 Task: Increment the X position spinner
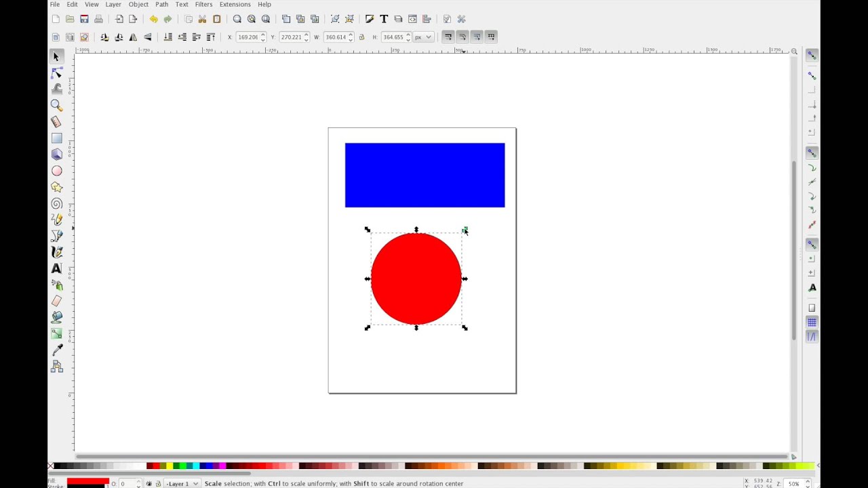263,35
